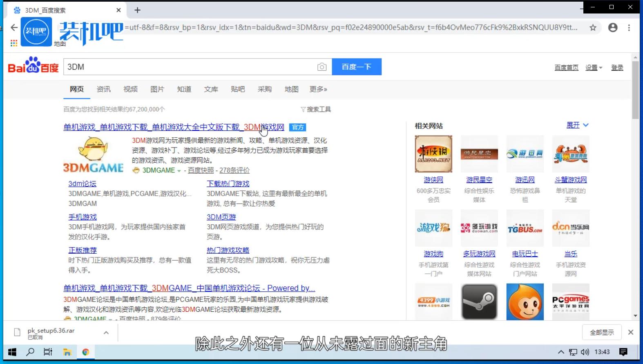Viewport: 643px width, 364px height.
Task: Click the camera image search icon
Action: pos(322,67)
